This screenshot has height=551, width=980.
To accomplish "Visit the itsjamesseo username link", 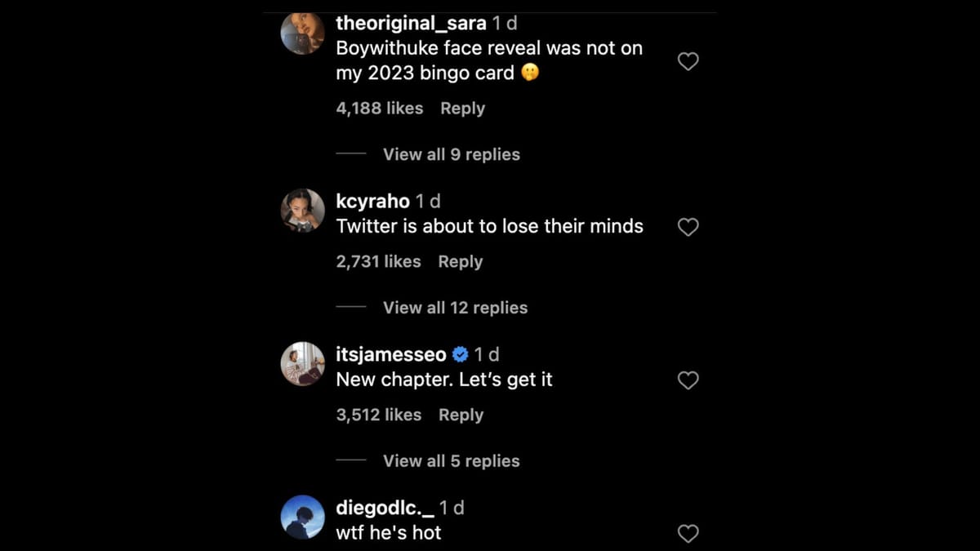I will tap(391, 354).
